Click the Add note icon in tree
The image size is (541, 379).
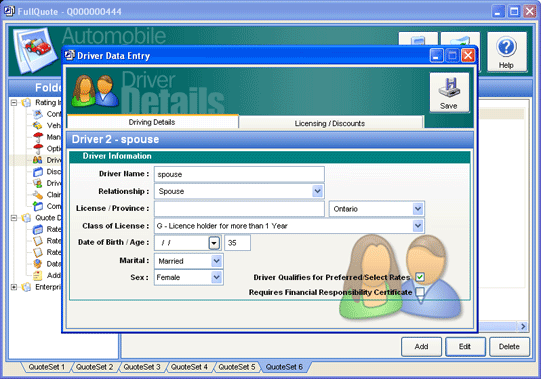point(38,275)
